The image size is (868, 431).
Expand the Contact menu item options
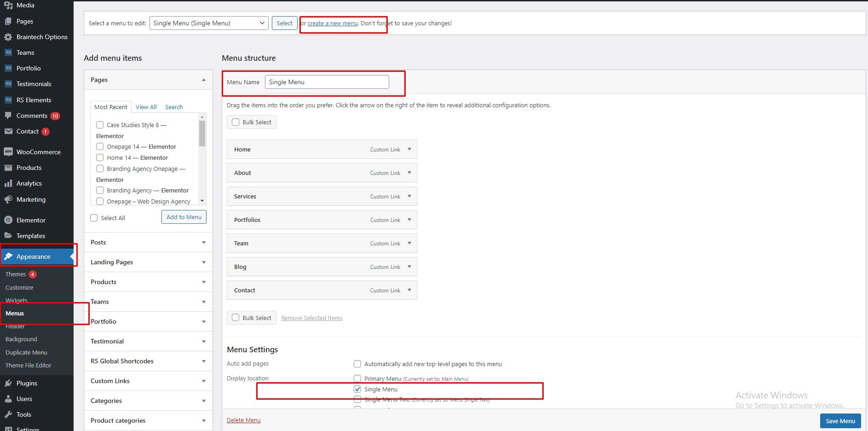point(409,290)
